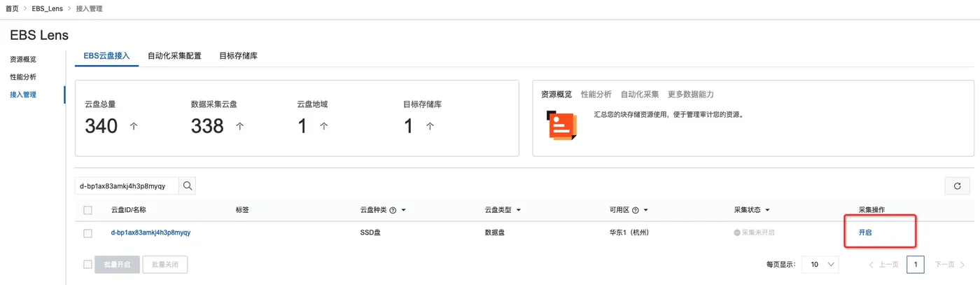
Task: Tick the select-all checkbox in table header
Action: pos(87,210)
